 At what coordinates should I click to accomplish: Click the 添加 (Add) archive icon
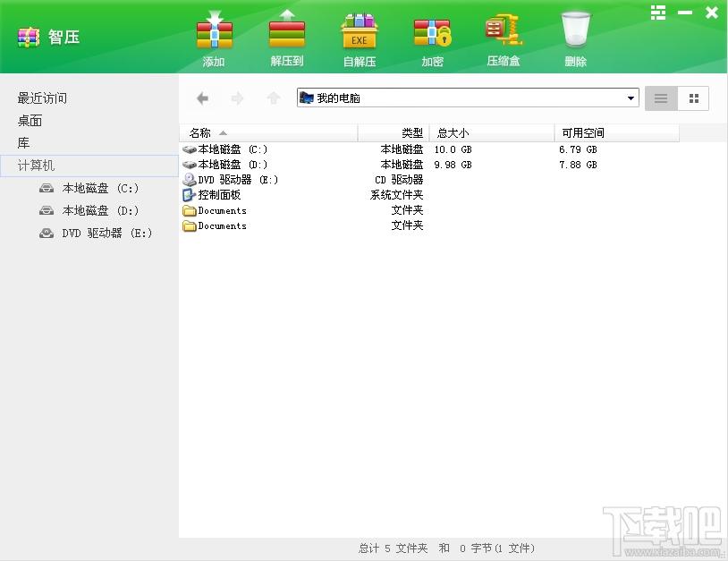tap(214, 32)
